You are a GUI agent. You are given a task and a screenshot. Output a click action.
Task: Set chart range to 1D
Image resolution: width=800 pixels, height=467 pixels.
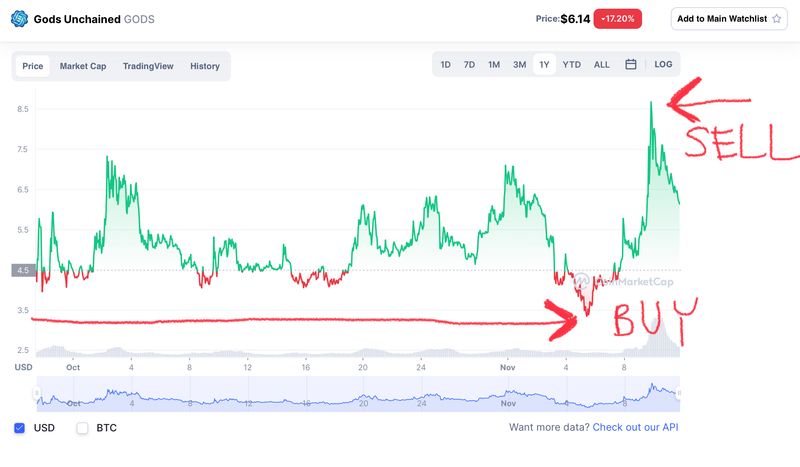(446, 65)
